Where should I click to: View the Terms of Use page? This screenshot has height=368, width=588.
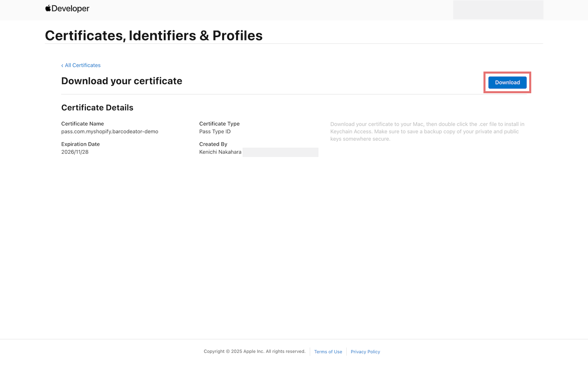pos(328,352)
